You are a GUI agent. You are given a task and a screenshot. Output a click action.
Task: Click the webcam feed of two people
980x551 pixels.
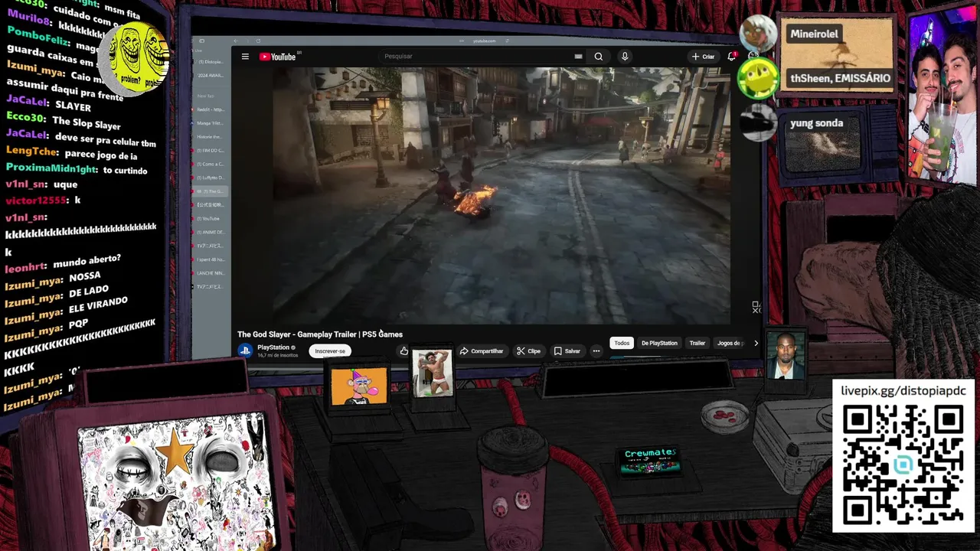point(942,94)
